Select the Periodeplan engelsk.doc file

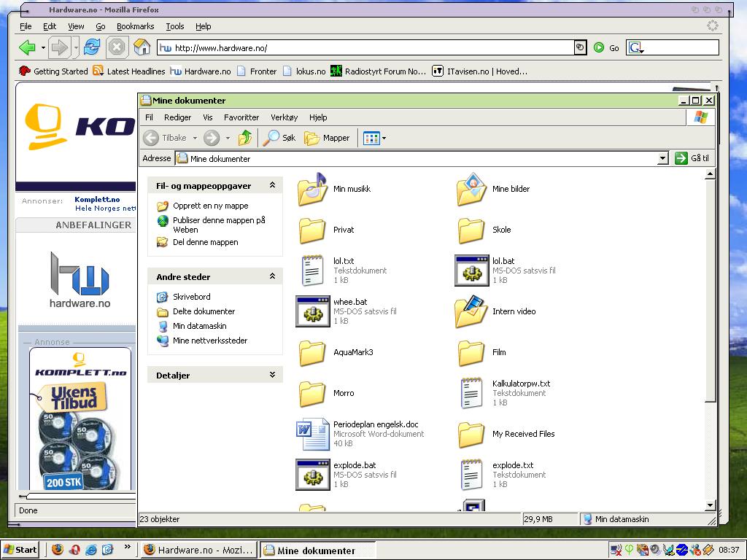click(x=313, y=434)
